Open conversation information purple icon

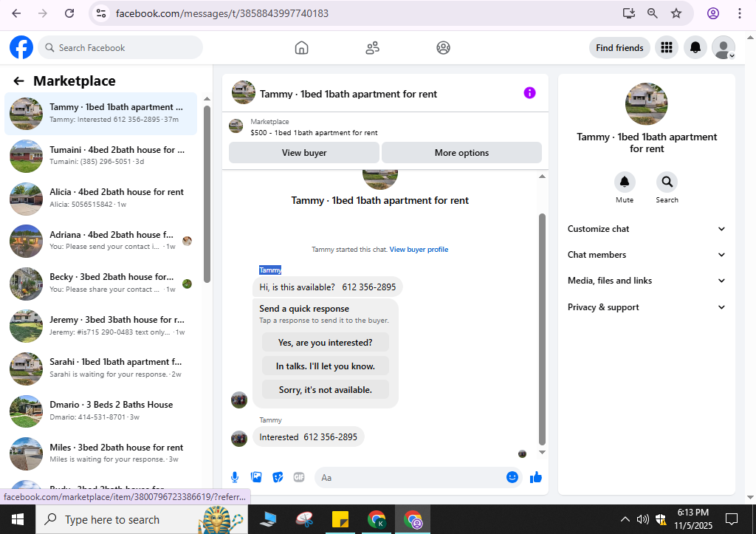[x=529, y=92]
